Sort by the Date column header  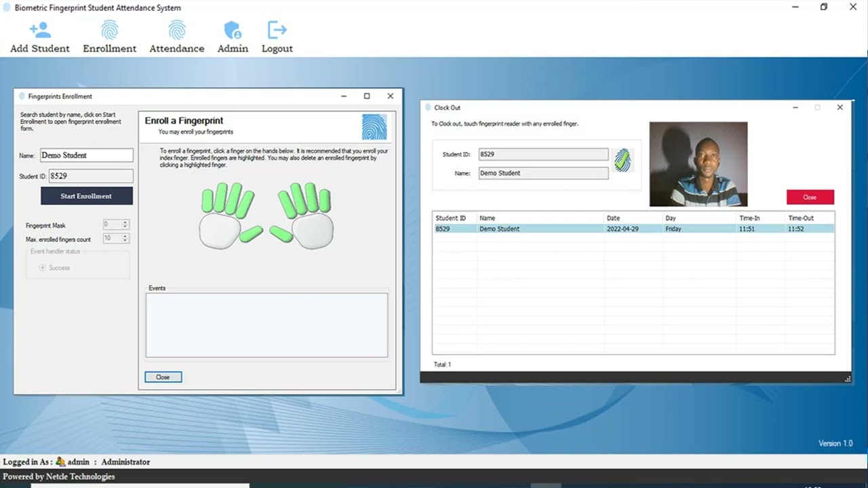point(633,218)
